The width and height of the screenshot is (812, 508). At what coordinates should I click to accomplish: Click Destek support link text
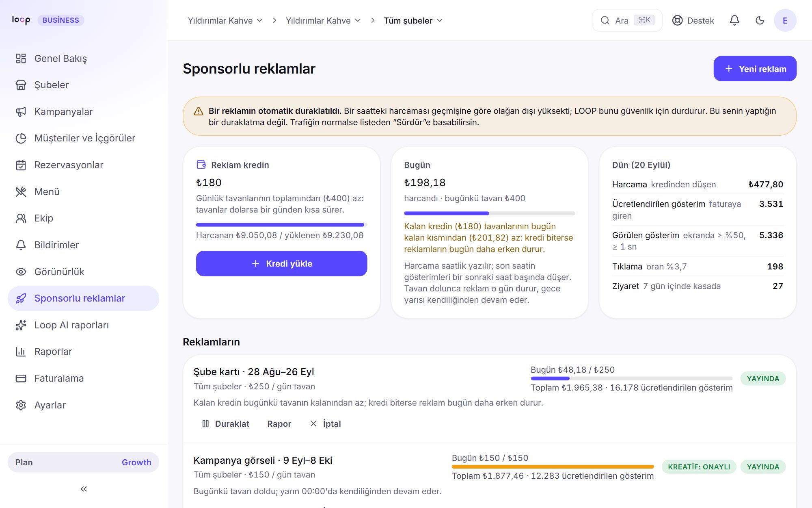pos(700,20)
